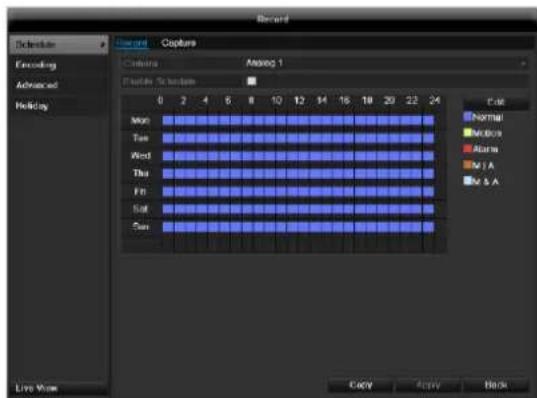Open the Encoding settings in the sidebar

coord(58,65)
